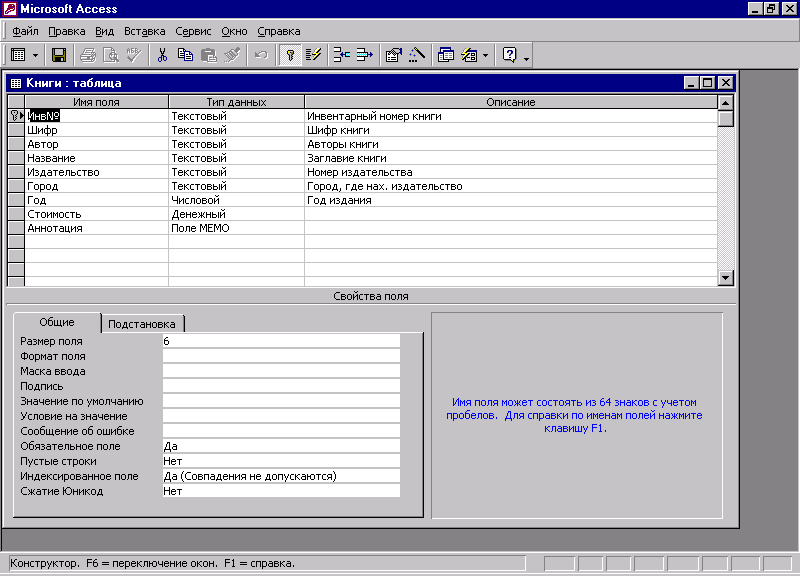Click the Описание column header
800x576 pixels.
(x=511, y=102)
